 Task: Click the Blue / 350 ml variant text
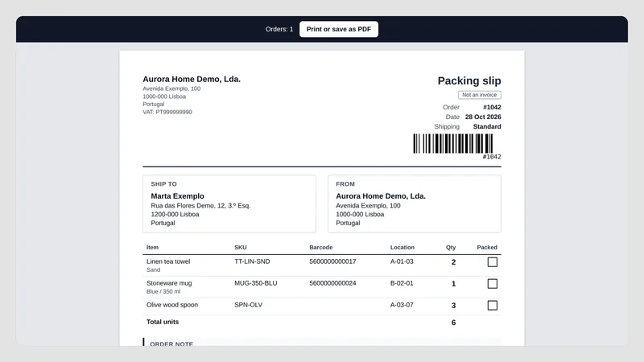tap(163, 292)
